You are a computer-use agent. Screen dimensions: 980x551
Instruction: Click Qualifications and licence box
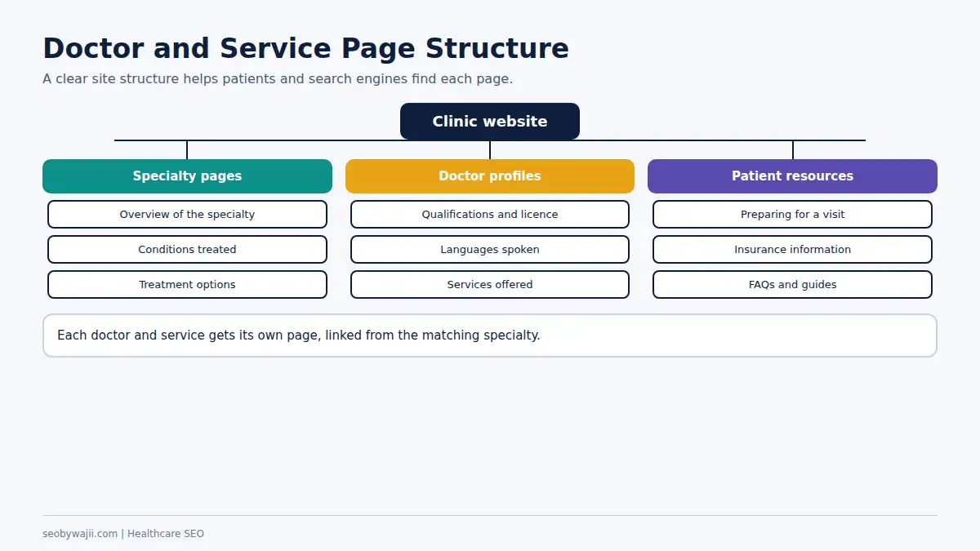[490, 214]
